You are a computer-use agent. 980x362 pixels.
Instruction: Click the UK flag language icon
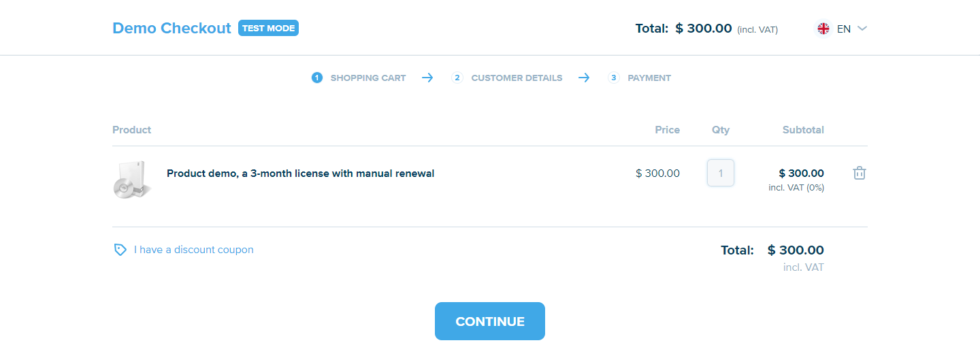[x=823, y=29]
